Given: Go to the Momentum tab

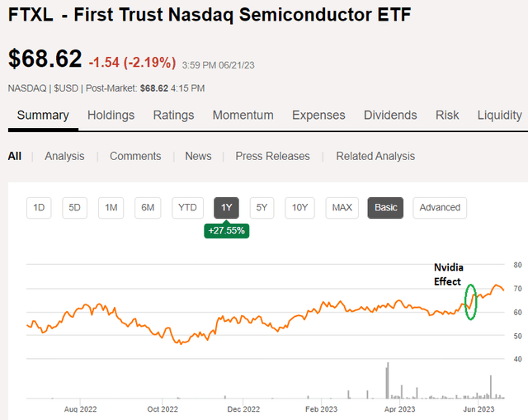Looking at the screenshot, I should click(x=243, y=116).
